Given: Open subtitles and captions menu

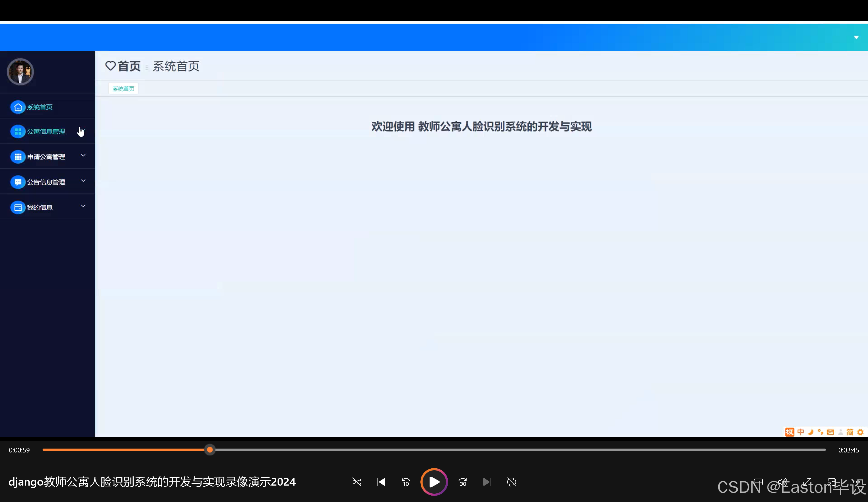Looking at the screenshot, I should pos(759,482).
